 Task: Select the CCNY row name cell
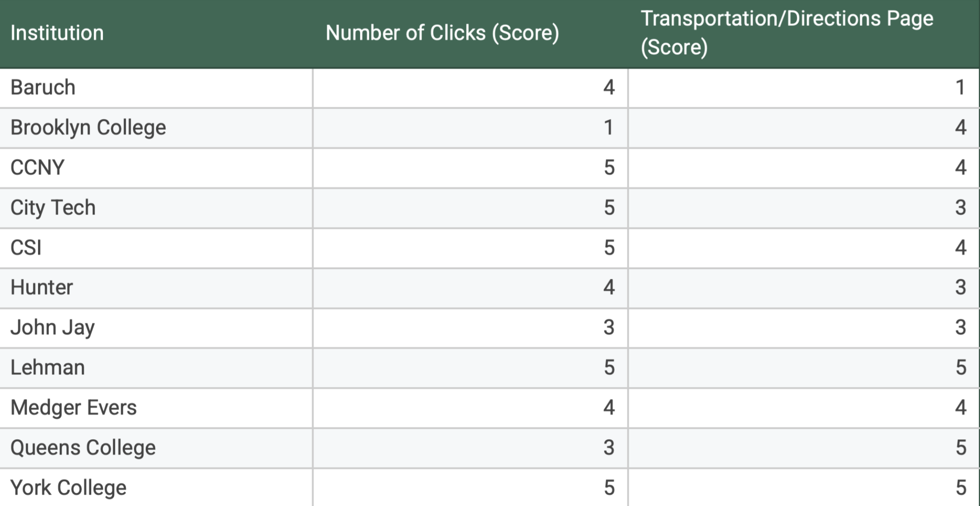[37, 167]
